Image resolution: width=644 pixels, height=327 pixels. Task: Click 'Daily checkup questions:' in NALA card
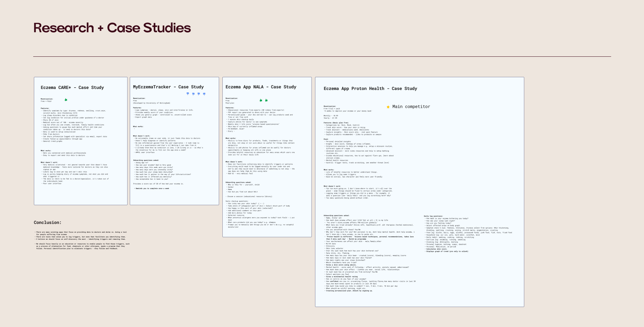(237, 201)
